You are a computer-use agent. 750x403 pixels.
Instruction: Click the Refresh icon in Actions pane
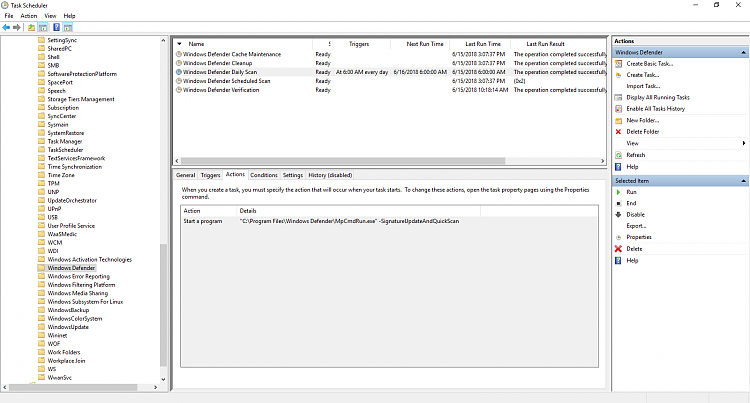[618, 155]
